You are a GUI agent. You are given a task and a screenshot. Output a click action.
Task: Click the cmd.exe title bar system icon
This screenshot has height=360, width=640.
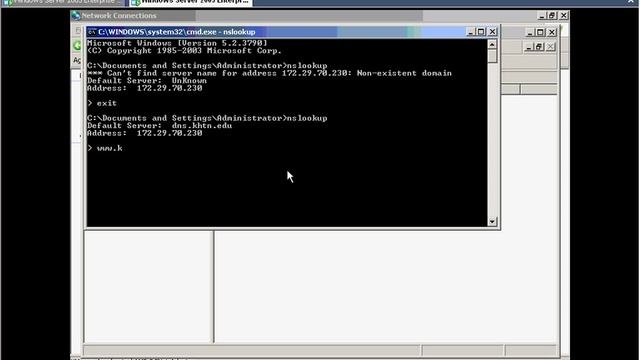[92, 32]
